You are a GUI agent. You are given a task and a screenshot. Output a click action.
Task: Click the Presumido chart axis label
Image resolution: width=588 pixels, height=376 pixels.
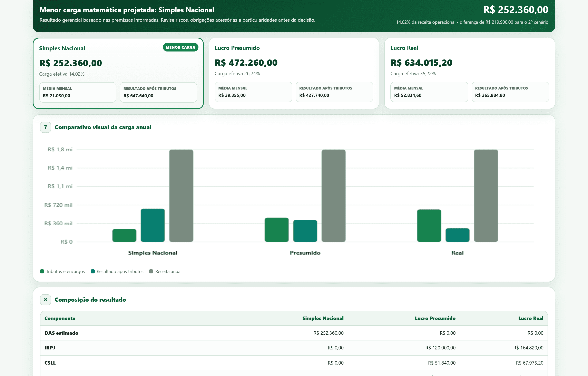(x=305, y=253)
